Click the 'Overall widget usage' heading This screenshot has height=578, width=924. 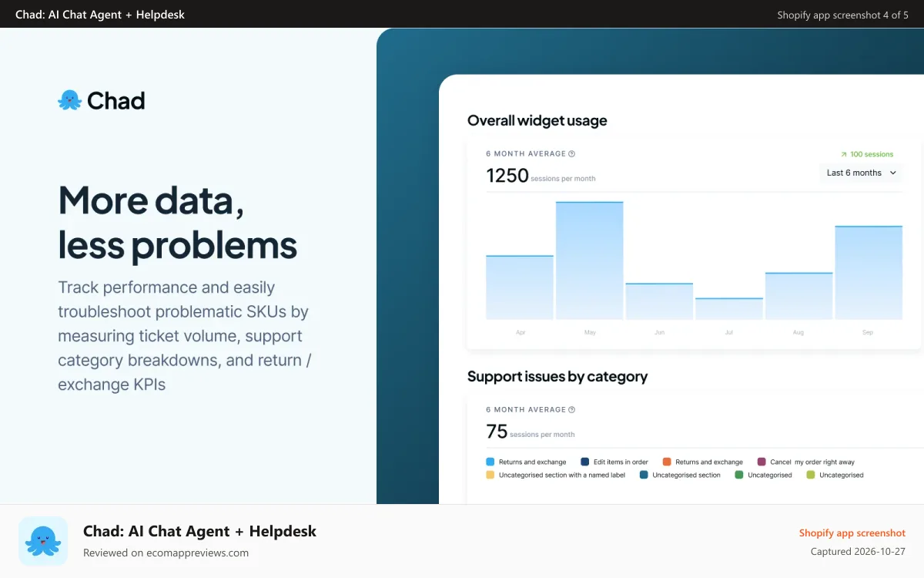tap(537, 120)
